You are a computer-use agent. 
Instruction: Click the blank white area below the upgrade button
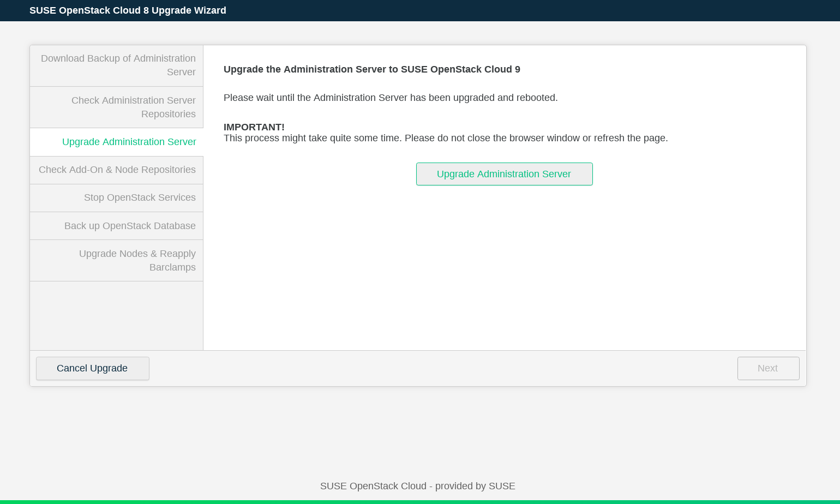[504, 267]
